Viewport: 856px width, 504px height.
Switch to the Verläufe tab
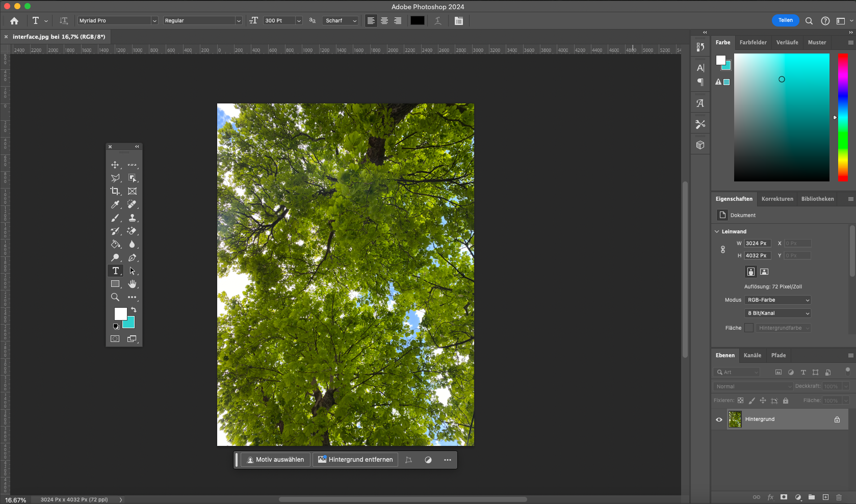tap(787, 42)
